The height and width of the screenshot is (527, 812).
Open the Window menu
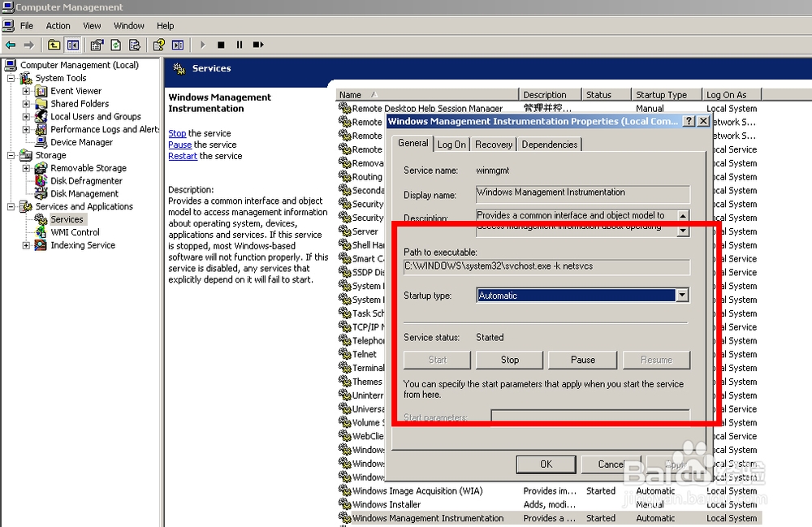(x=129, y=26)
